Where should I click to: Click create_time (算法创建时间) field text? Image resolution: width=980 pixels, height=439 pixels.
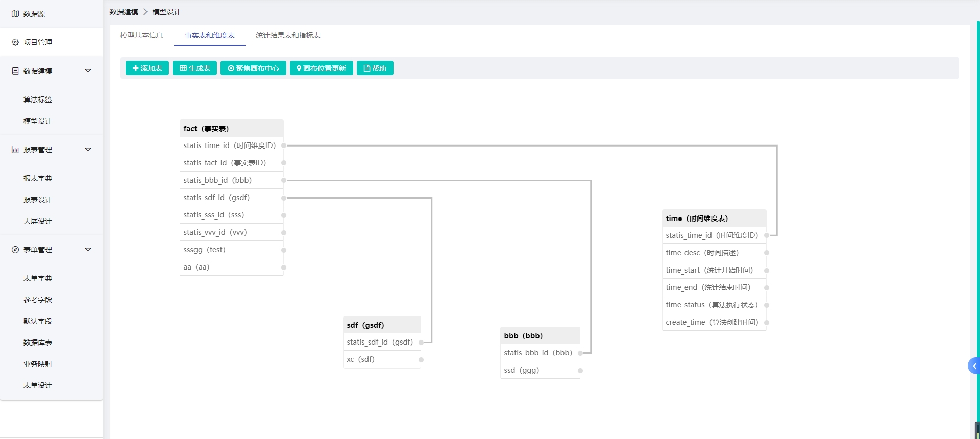coord(712,322)
